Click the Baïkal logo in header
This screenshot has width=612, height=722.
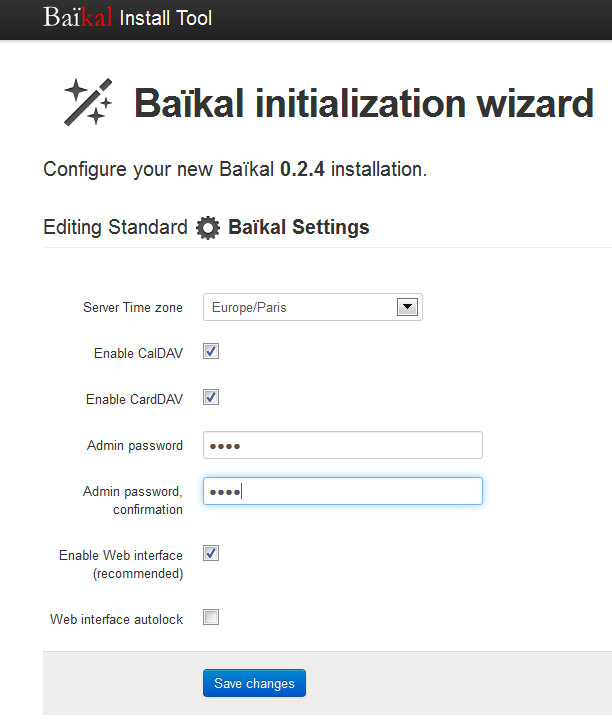[x=78, y=17]
